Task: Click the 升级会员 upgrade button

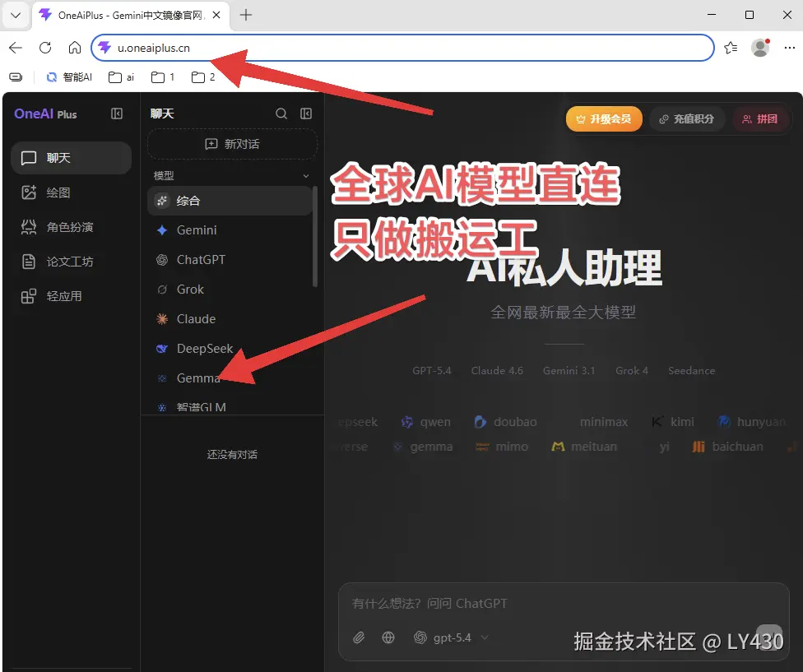Action: (x=604, y=118)
